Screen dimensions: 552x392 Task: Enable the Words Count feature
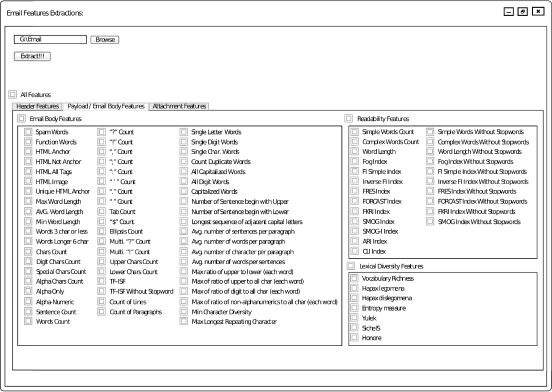click(28, 321)
